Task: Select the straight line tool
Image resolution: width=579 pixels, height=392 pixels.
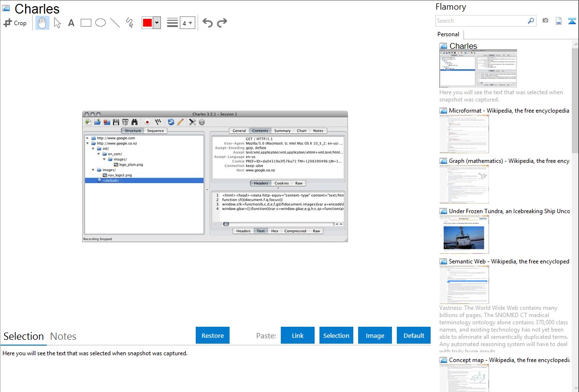Action: [115, 23]
